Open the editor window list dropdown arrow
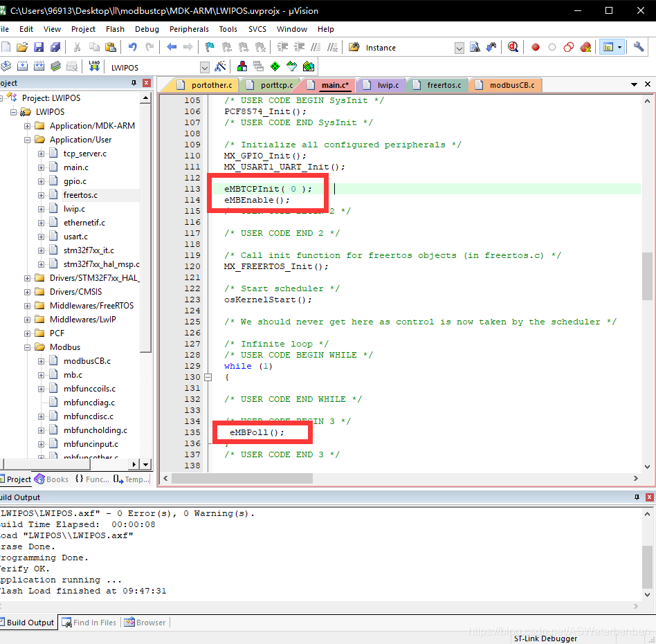This screenshot has height=644, width=656. [x=634, y=84]
